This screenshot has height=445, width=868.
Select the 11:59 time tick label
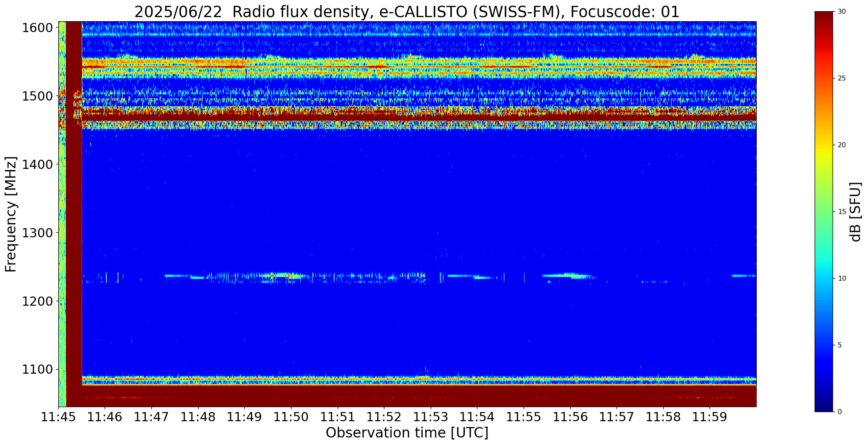point(710,417)
